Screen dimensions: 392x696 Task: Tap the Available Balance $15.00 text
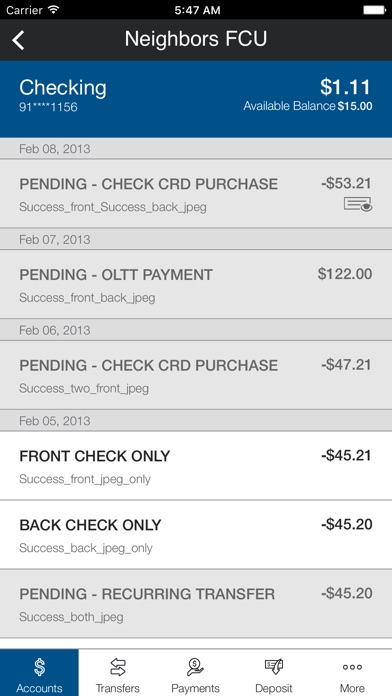coord(308,106)
